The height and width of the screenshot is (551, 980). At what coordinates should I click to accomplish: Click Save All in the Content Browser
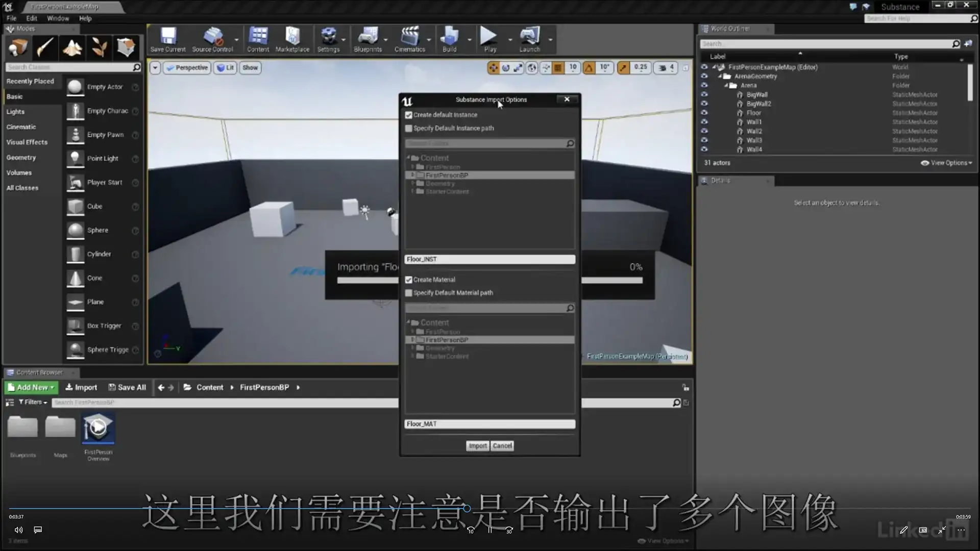pyautogui.click(x=127, y=387)
